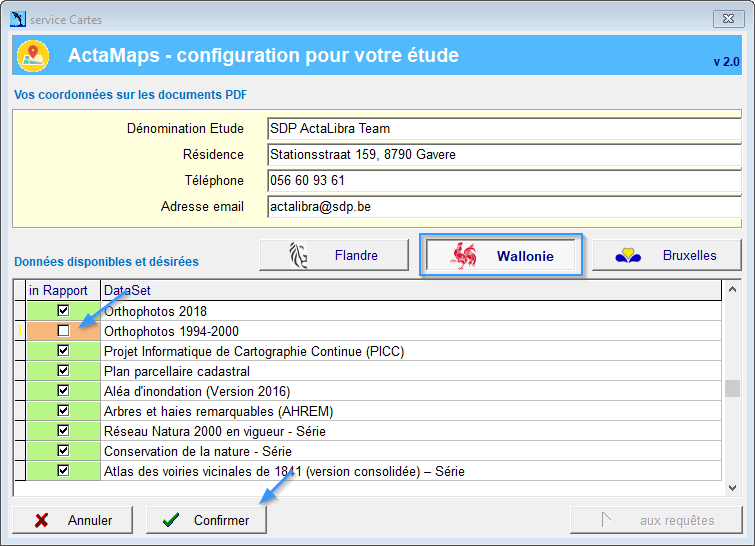Click the Résidence input field
This screenshot has height=546, width=755.
coord(504,155)
